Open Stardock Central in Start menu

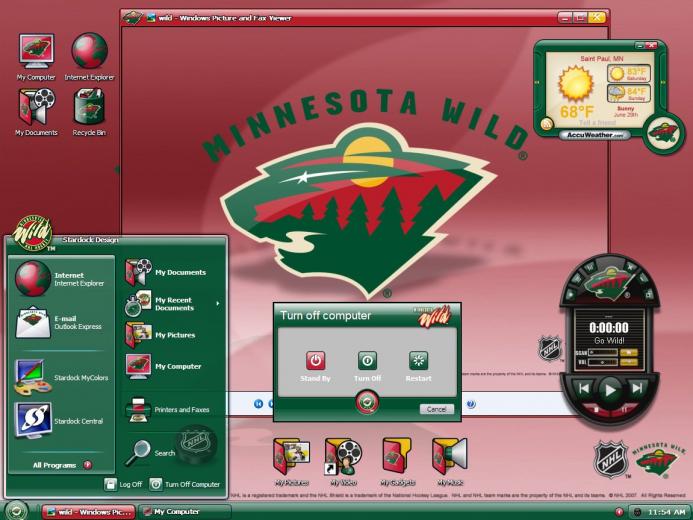pos(61,421)
